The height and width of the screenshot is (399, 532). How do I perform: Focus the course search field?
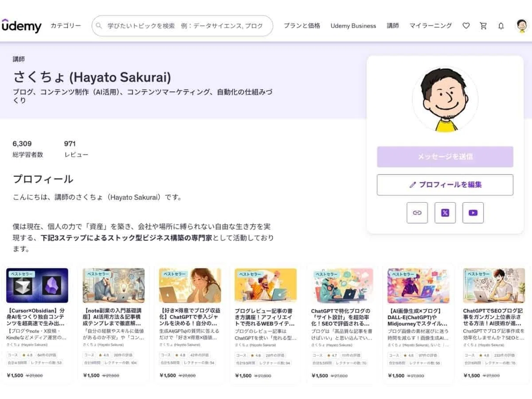(x=182, y=26)
